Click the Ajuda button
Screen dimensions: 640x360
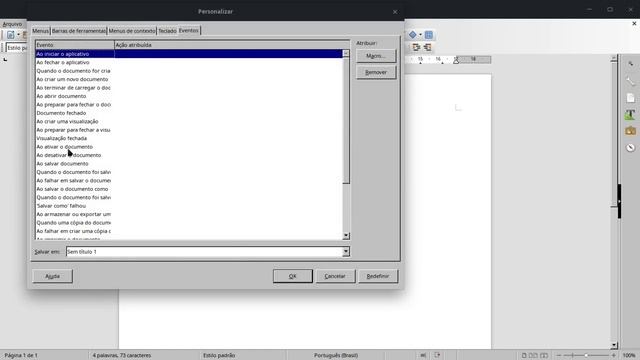click(x=52, y=276)
